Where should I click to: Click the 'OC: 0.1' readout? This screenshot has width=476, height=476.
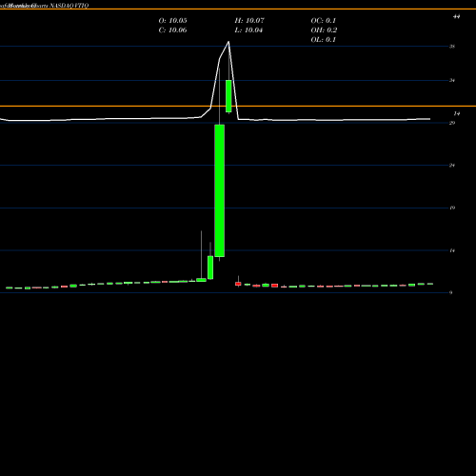point(324,21)
